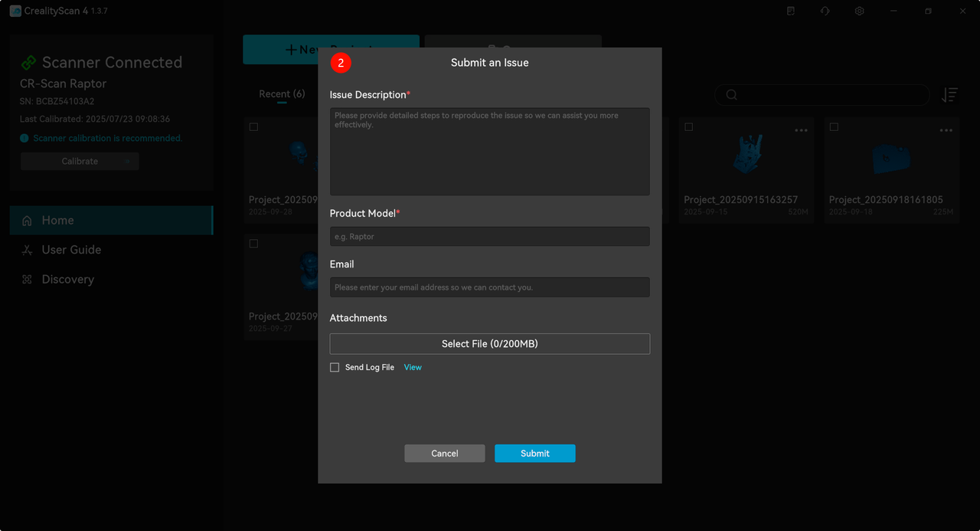Open three-dot menu on Project_20250915163257
Screen dimensions: 980x531
(801, 130)
